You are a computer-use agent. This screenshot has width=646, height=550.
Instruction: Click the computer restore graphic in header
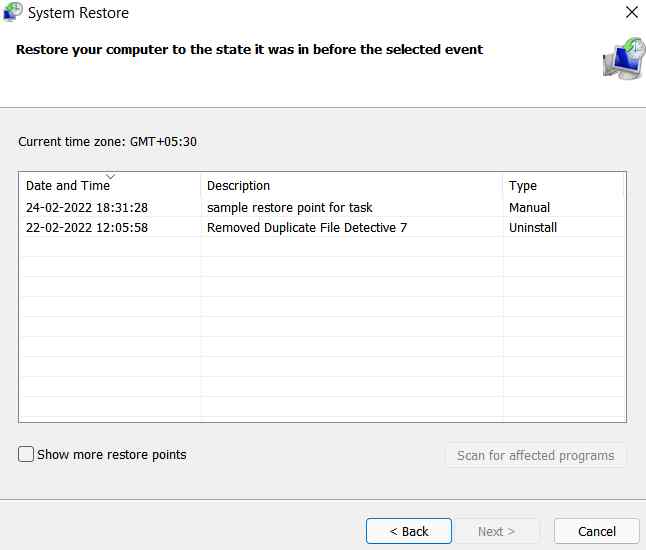(x=623, y=59)
